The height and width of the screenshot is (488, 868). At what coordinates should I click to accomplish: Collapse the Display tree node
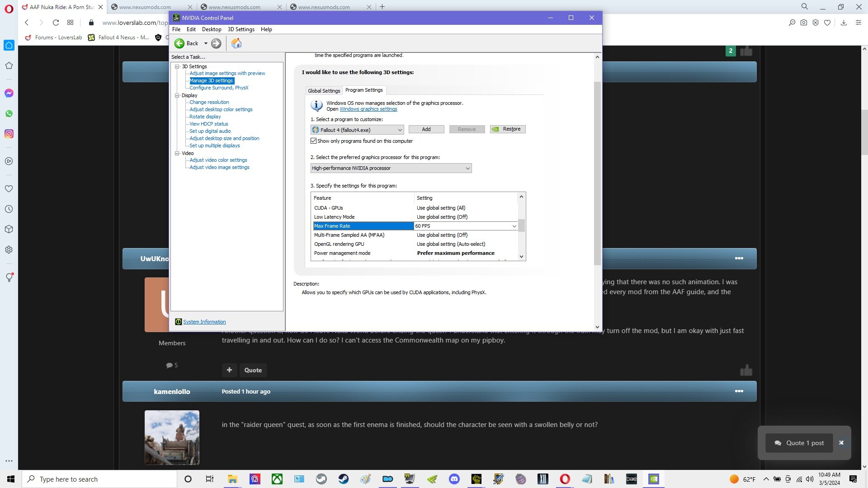(x=177, y=95)
